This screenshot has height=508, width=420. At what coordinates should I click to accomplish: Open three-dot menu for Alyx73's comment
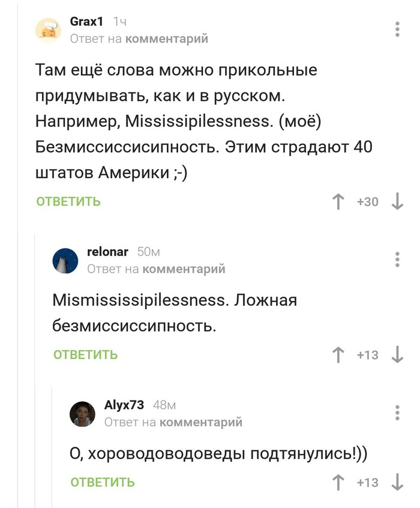coord(397,413)
